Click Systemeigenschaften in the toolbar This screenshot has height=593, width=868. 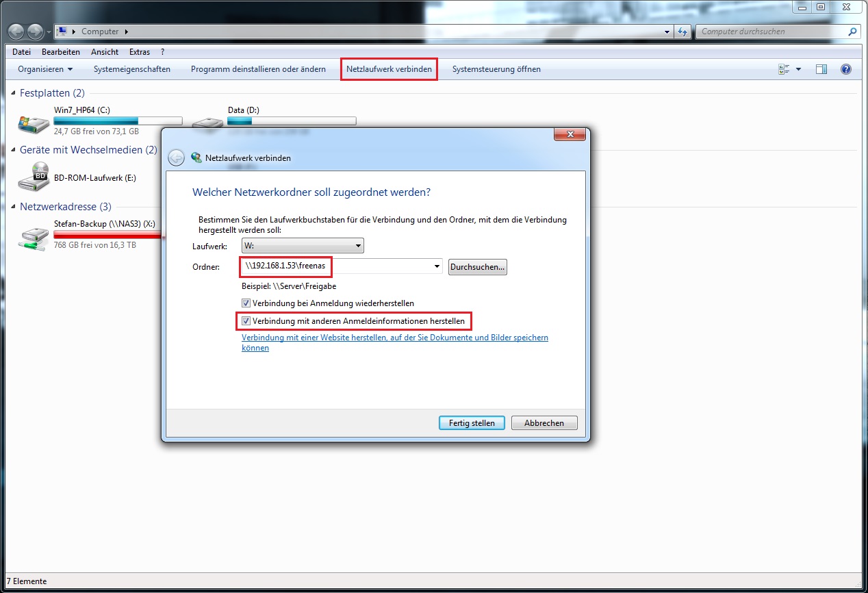[x=132, y=69]
